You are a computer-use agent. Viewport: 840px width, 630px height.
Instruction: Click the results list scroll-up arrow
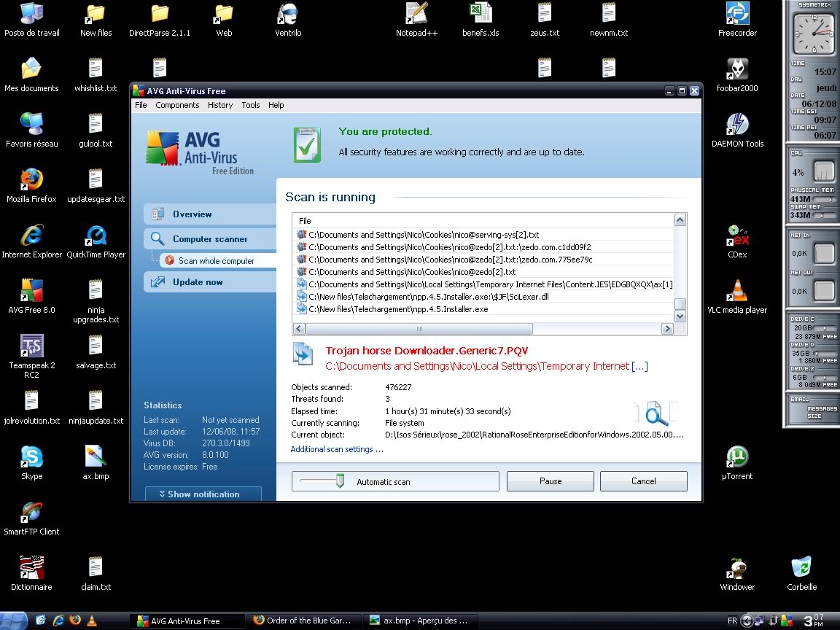click(x=680, y=220)
